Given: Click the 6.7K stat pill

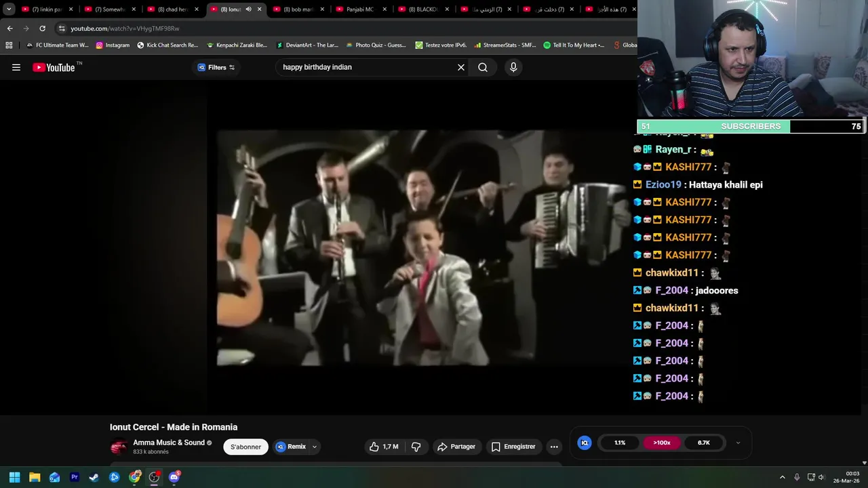Looking at the screenshot, I should (704, 443).
